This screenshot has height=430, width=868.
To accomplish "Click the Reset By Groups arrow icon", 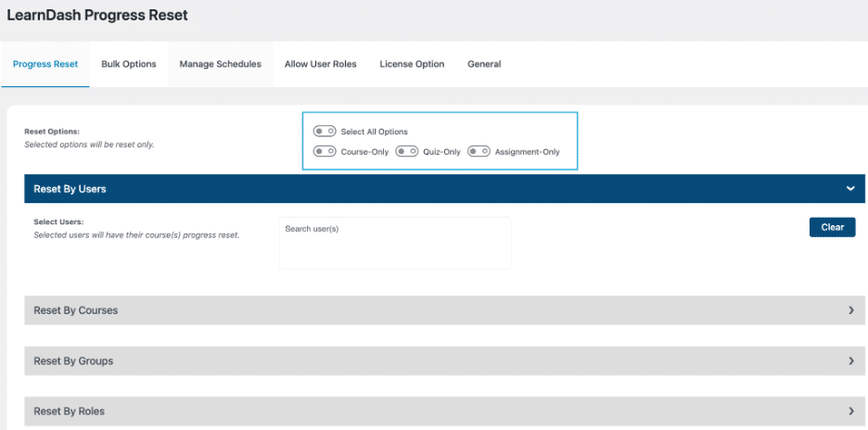I will coord(851,360).
